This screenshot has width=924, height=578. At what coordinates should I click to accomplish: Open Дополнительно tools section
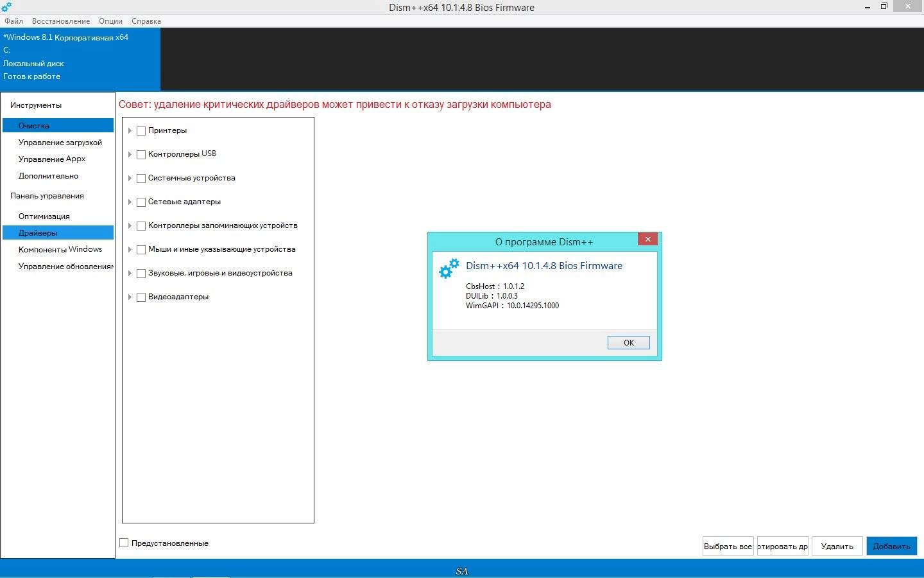pos(58,176)
